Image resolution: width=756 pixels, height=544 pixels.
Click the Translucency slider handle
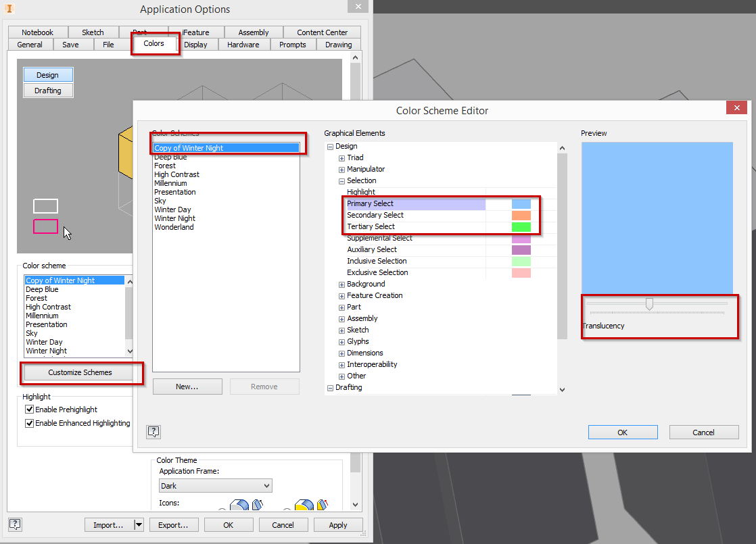(650, 304)
